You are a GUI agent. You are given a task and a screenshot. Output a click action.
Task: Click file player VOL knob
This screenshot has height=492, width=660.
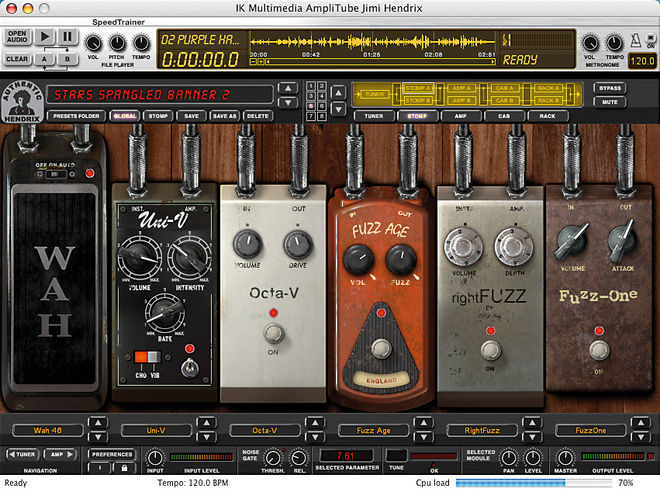93,43
